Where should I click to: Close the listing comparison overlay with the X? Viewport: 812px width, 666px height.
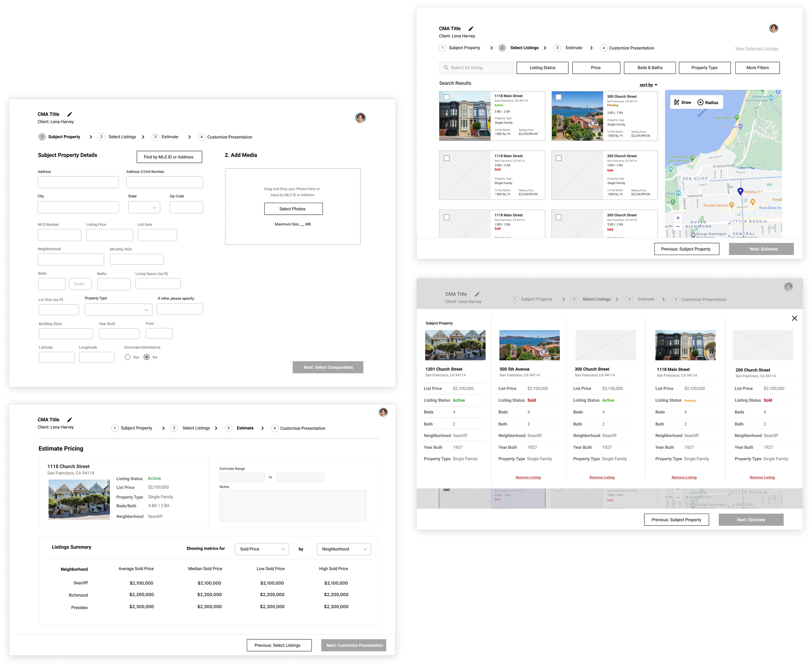click(794, 318)
